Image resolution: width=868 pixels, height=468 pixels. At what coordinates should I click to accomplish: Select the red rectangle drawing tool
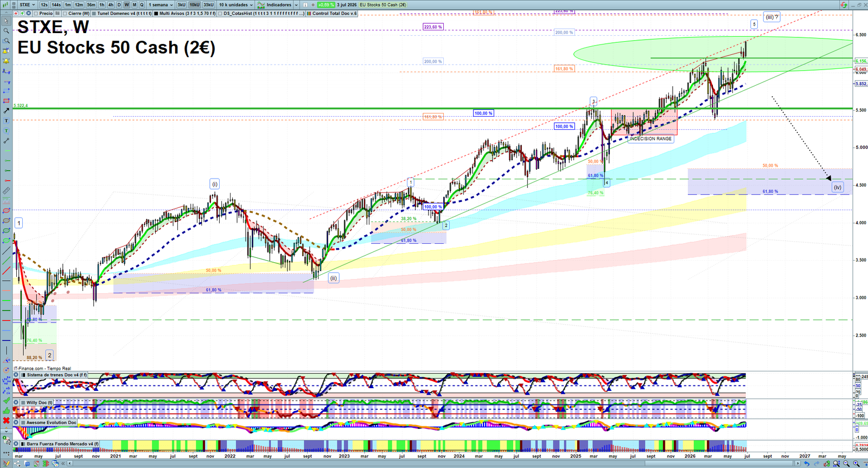(x=6, y=100)
